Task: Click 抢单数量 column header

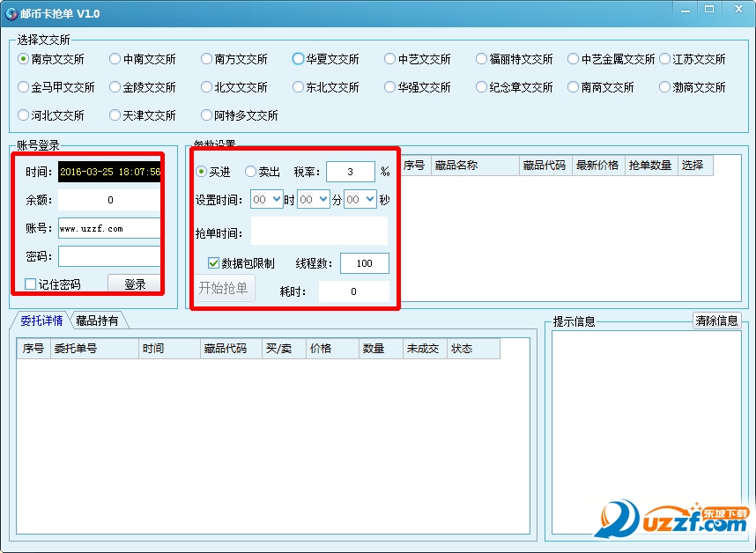Action: point(651,166)
